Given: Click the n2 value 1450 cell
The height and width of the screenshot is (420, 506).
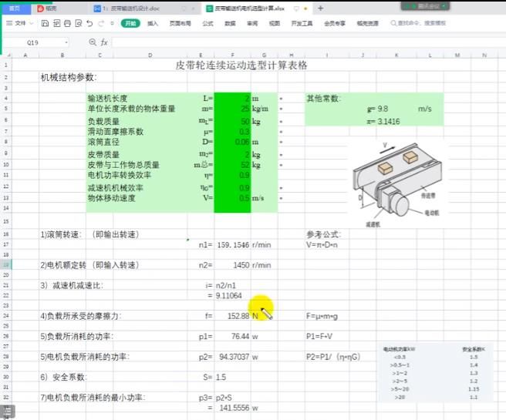Looking at the screenshot, I should (233, 265).
